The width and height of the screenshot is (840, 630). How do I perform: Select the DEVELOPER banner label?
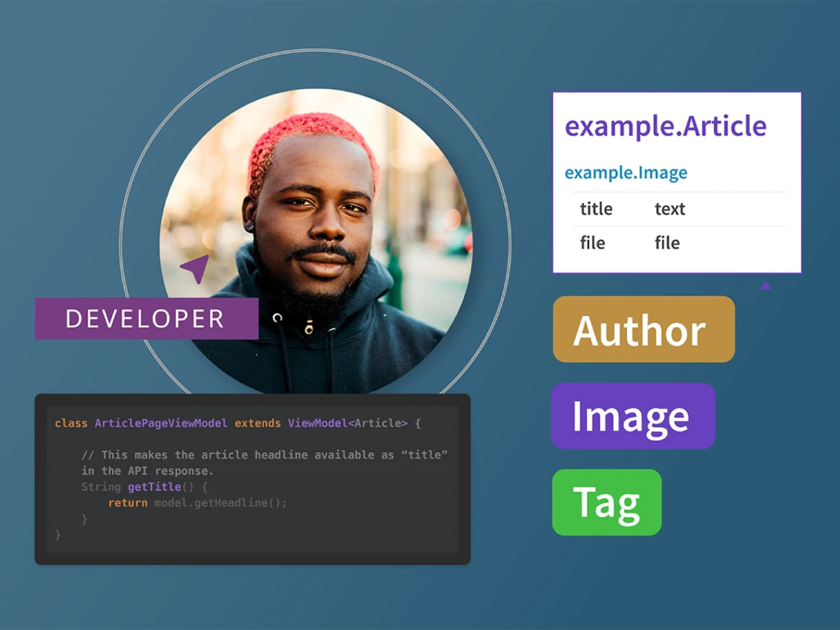tap(146, 319)
